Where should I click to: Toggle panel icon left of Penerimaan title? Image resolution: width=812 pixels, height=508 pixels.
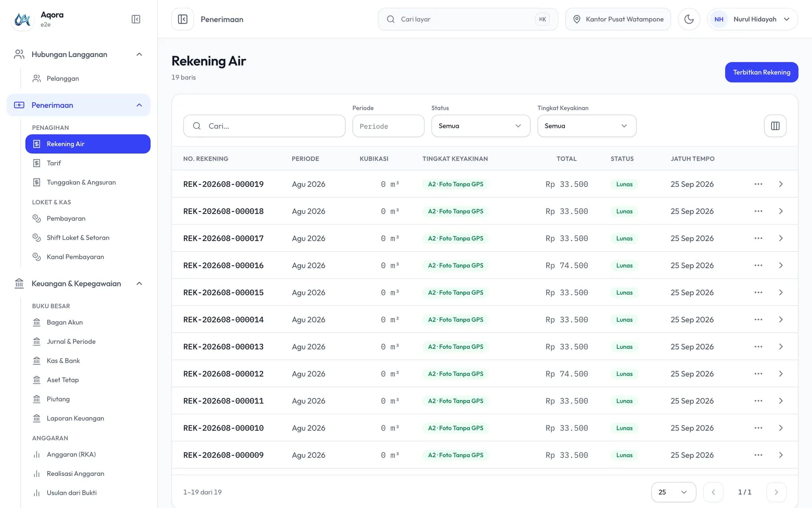coord(183,19)
